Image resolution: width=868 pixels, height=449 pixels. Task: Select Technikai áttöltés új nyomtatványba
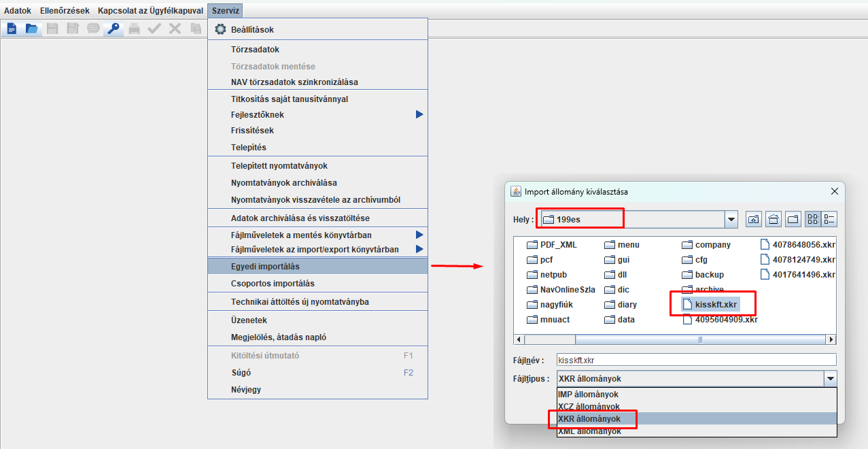[317, 302]
